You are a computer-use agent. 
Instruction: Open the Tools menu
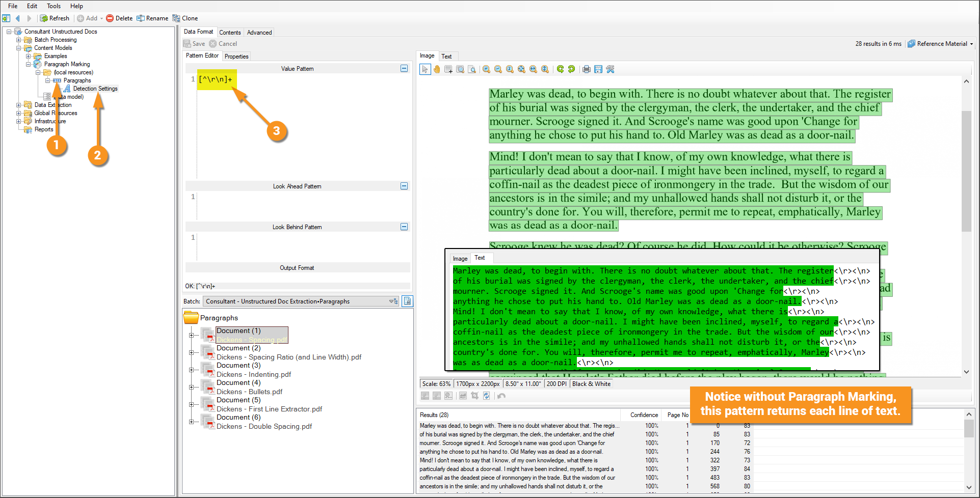(54, 6)
